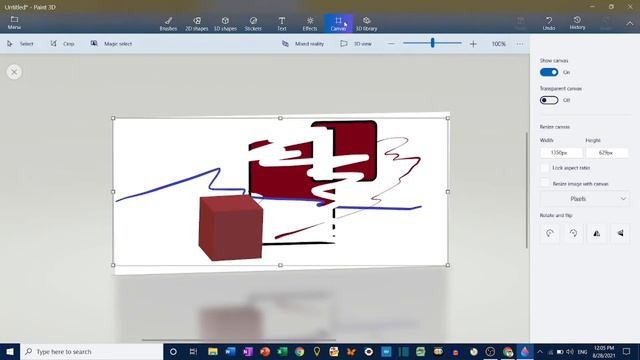Click the zoom in plus button

[x=473, y=44]
